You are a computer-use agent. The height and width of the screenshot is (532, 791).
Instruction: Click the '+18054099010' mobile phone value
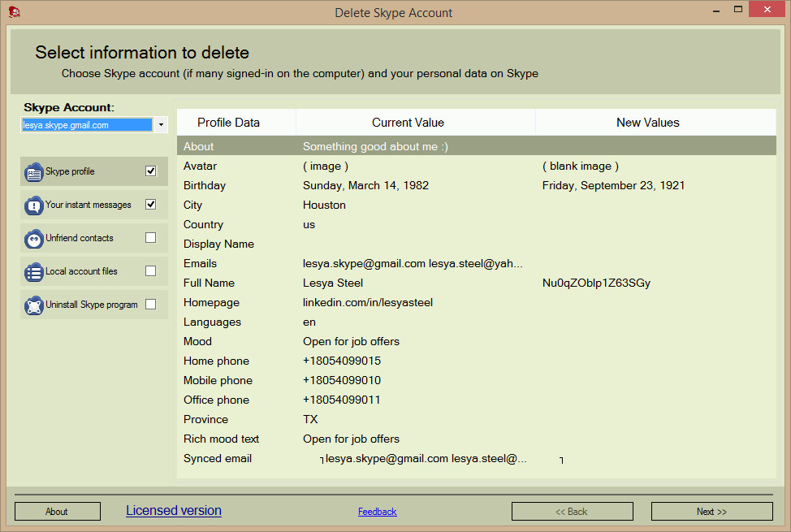coord(342,381)
